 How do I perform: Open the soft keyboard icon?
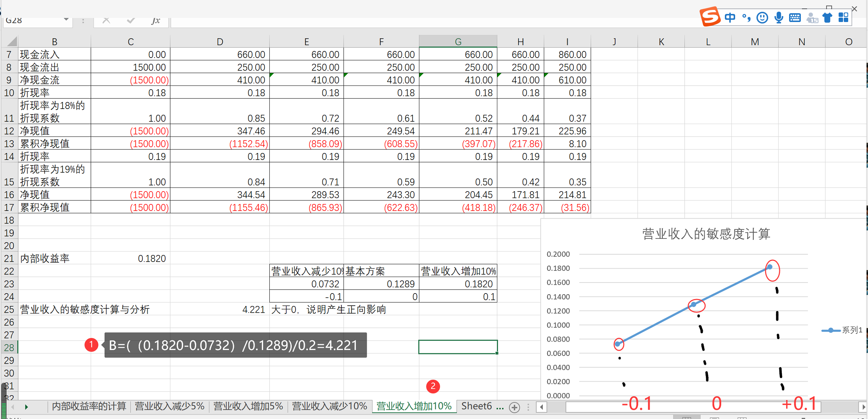point(795,18)
